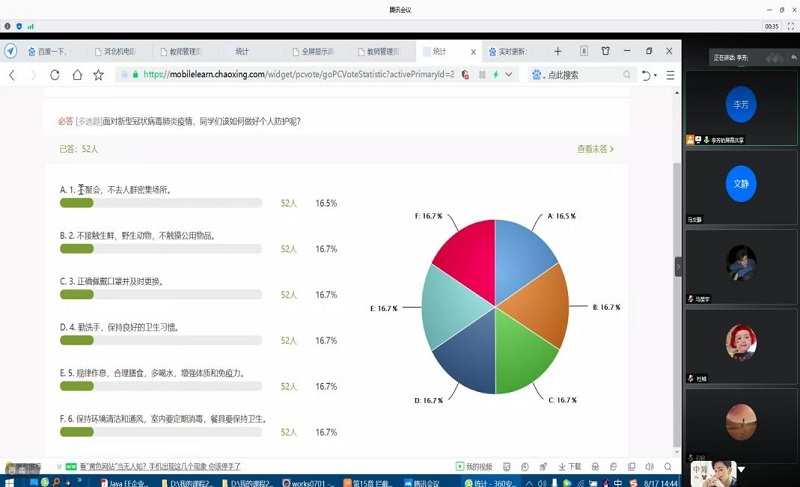Click the rocket accelerator icon in status bar

tap(543, 467)
